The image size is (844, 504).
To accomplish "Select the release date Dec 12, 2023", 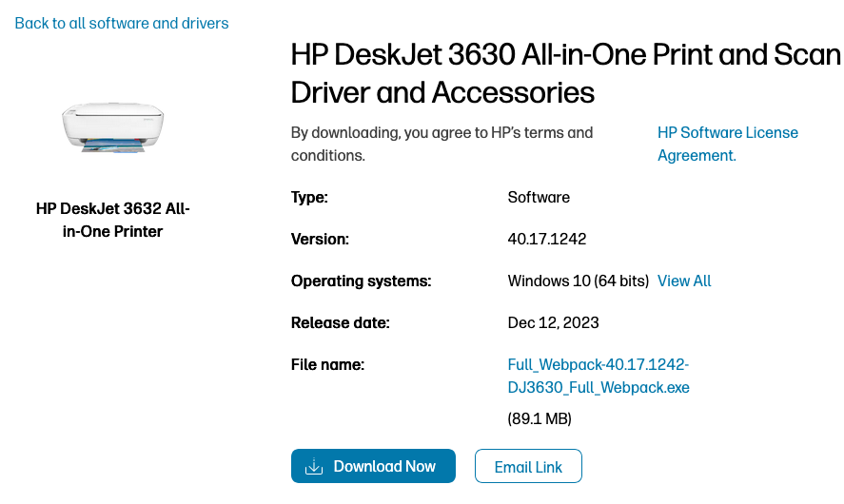I will point(553,322).
